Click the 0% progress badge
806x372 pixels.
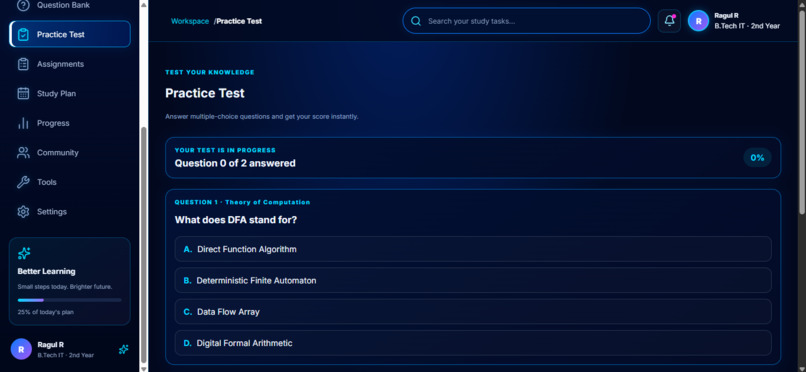point(757,158)
